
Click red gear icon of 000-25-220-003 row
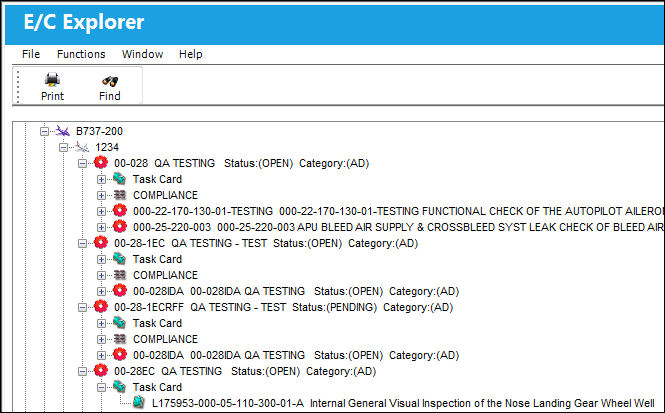(120, 226)
